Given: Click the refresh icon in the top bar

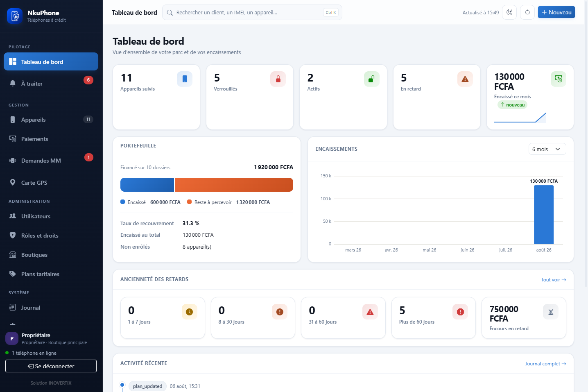Looking at the screenshot, I should click(x=527, y=12).
